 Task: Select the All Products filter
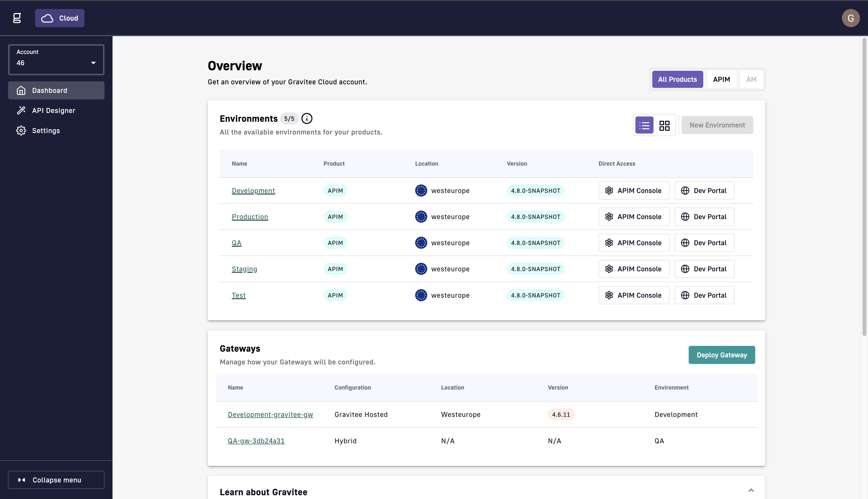click(x=677, y=80)
